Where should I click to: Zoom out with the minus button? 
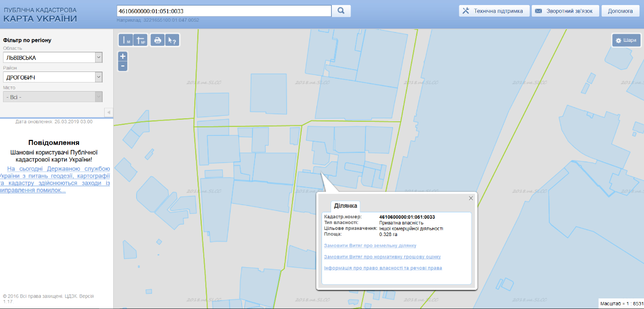pos(123,66)
